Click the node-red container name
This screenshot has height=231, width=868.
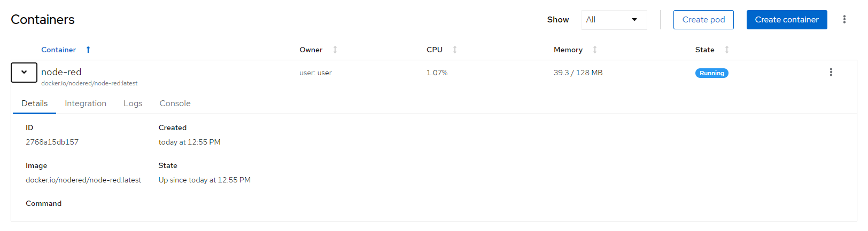coord(61,72)
